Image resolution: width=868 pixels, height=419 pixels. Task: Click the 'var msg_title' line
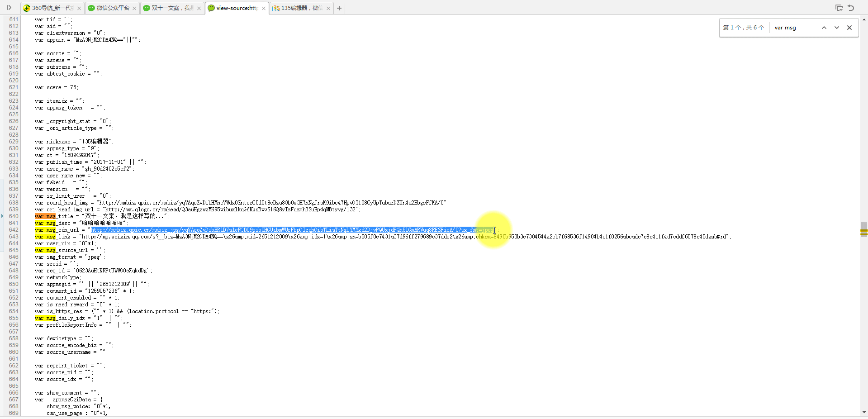[102, 216]
